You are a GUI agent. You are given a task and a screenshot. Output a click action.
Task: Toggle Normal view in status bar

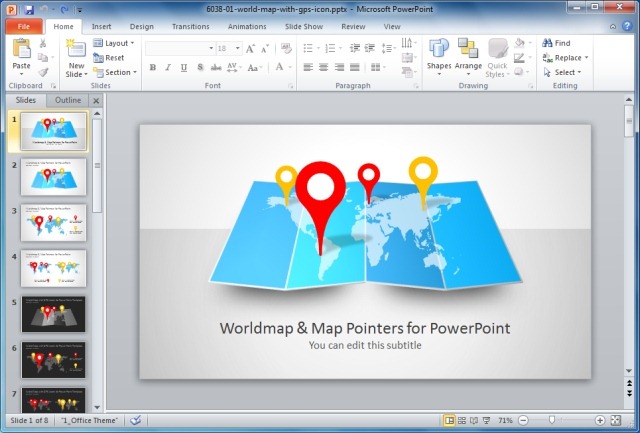(449, 420)
